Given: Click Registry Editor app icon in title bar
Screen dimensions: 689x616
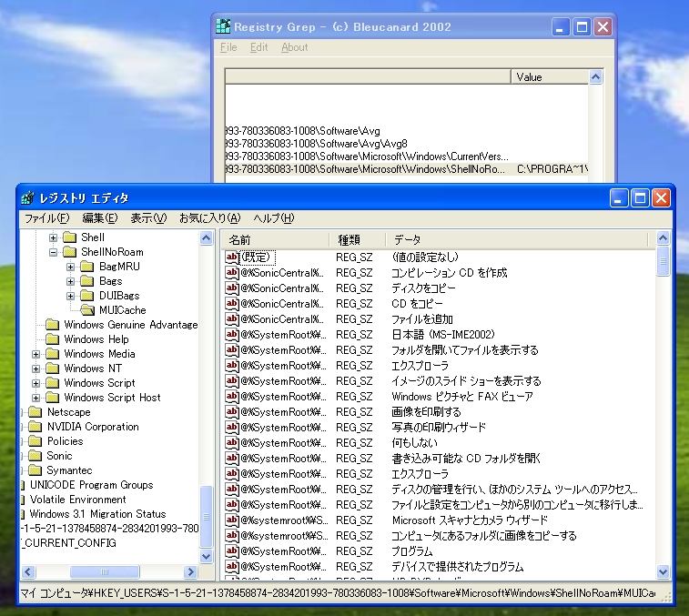Looking at the screenshot, I should (x=27, y=198).
